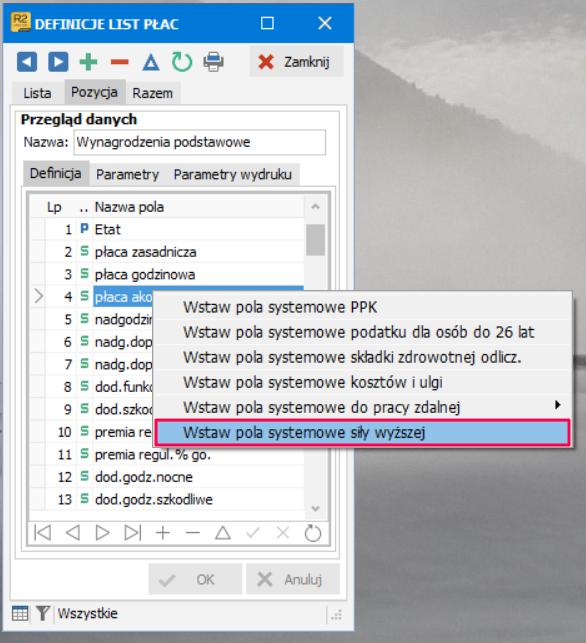Viewport: 586px width, 643px height.
Task: Choose 'Wstaw pola systemowe PPK' menu entry
Action: point(363,307)
